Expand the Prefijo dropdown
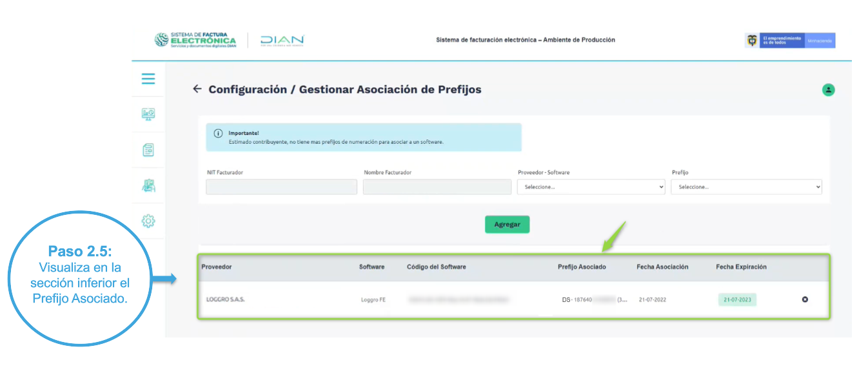868x371 pixels. (x=746, y=186)
